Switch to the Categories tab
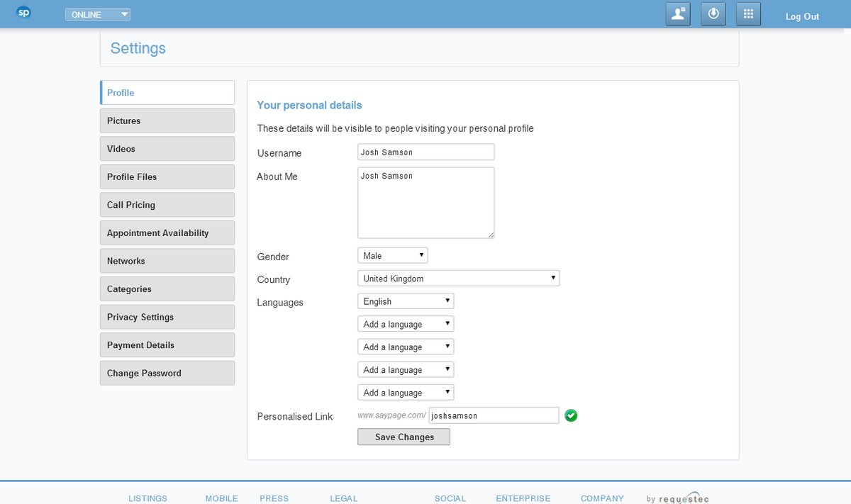 (167, 289)
